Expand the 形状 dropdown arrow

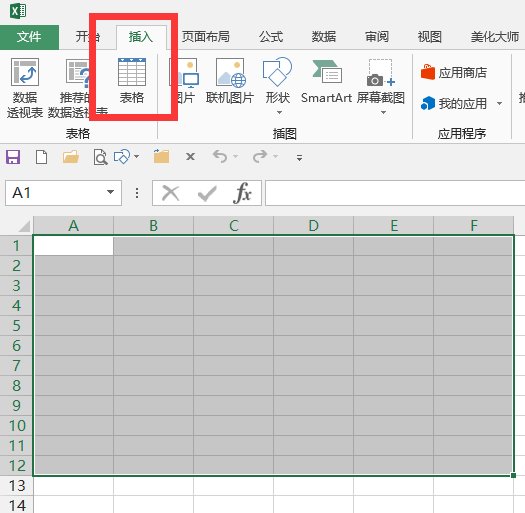(x=279, y=113)
